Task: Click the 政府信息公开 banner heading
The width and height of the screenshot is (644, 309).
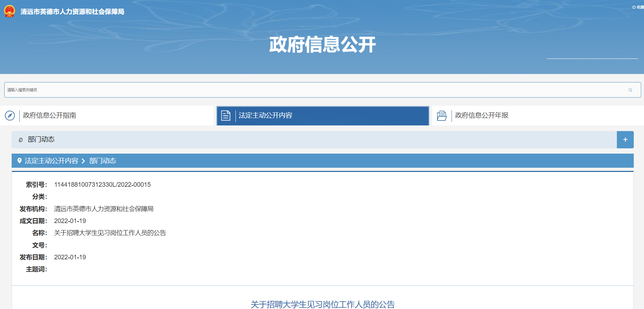Action: click(323, 45)
